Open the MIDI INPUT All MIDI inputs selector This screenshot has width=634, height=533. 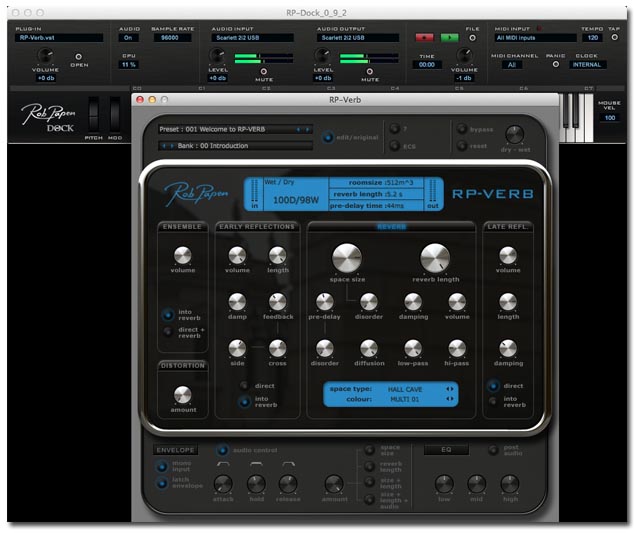(536, 38)
